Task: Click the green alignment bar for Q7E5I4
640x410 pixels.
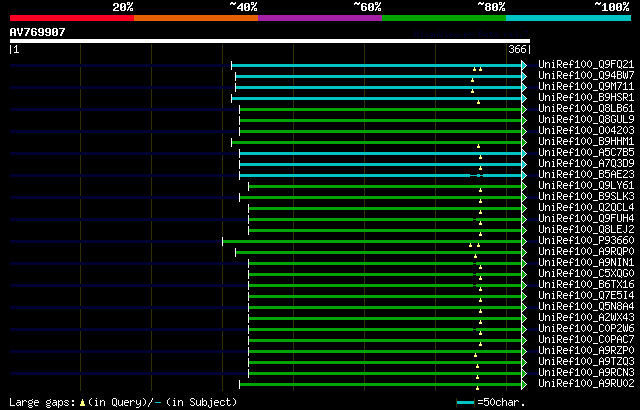Action: 385,297
